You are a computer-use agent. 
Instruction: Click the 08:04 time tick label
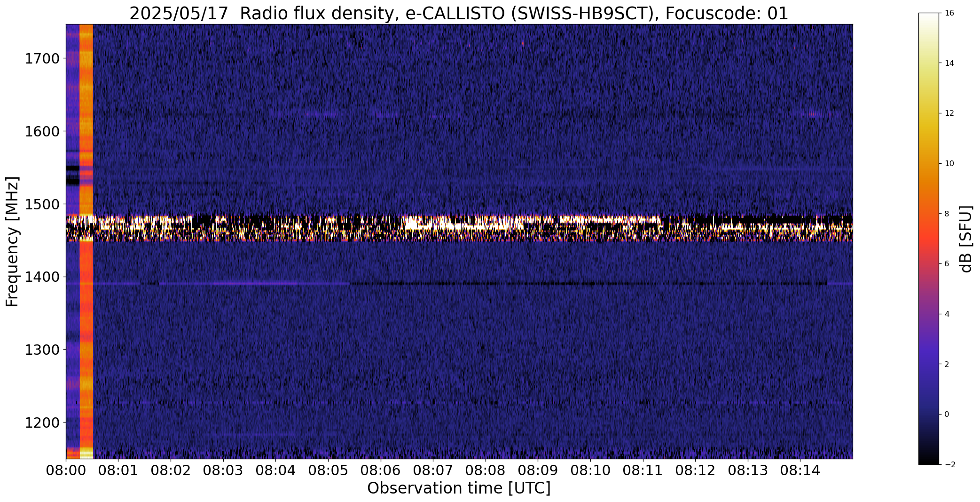point(276,470)
